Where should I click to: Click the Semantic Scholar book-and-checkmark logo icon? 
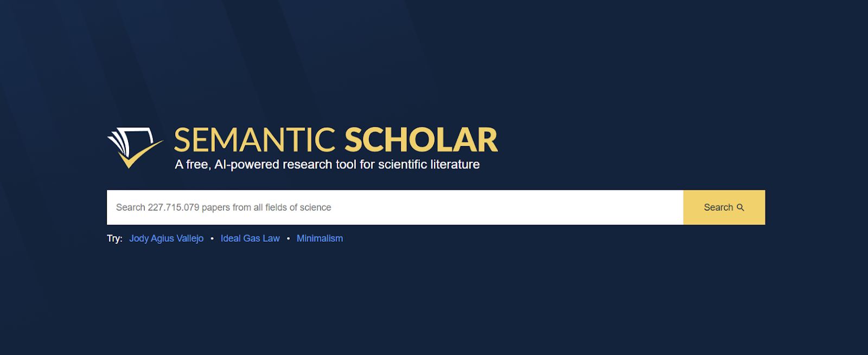[x=135, y=147]
